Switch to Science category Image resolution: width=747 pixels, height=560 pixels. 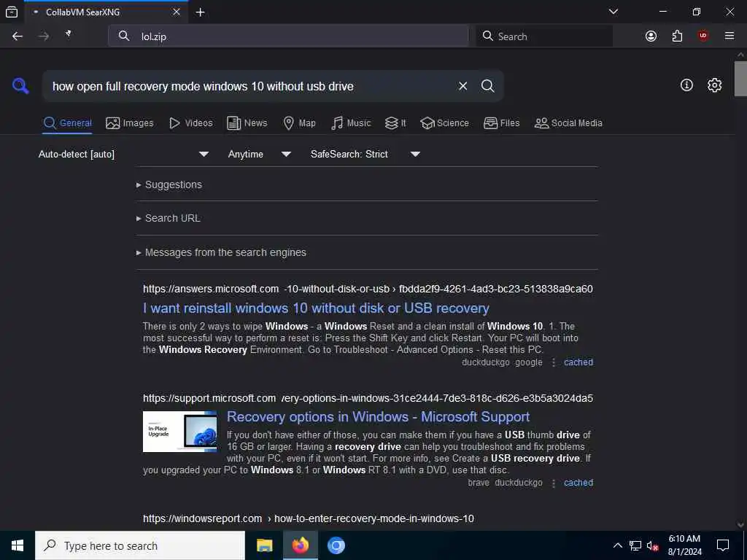pyautogui.click(x=444, y=122)
